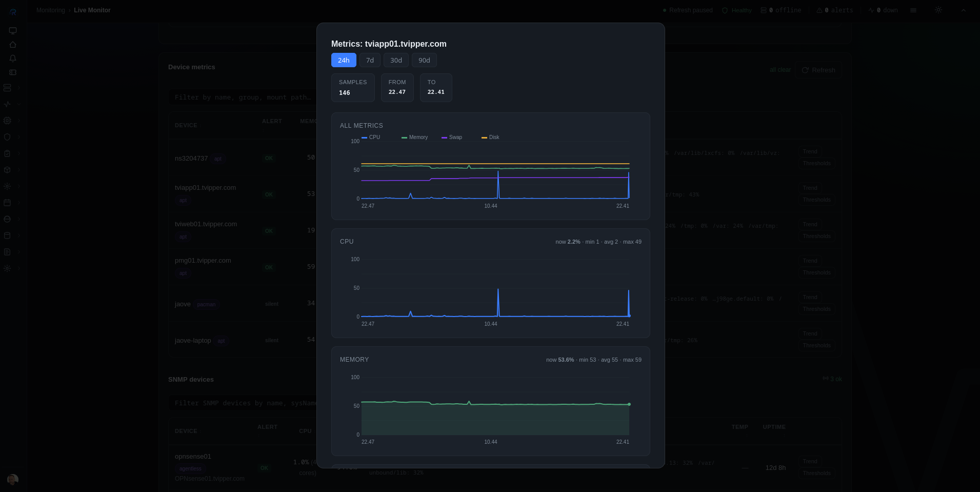
Task: Select the calendar sidebar icon
Action: pos(7,203)
